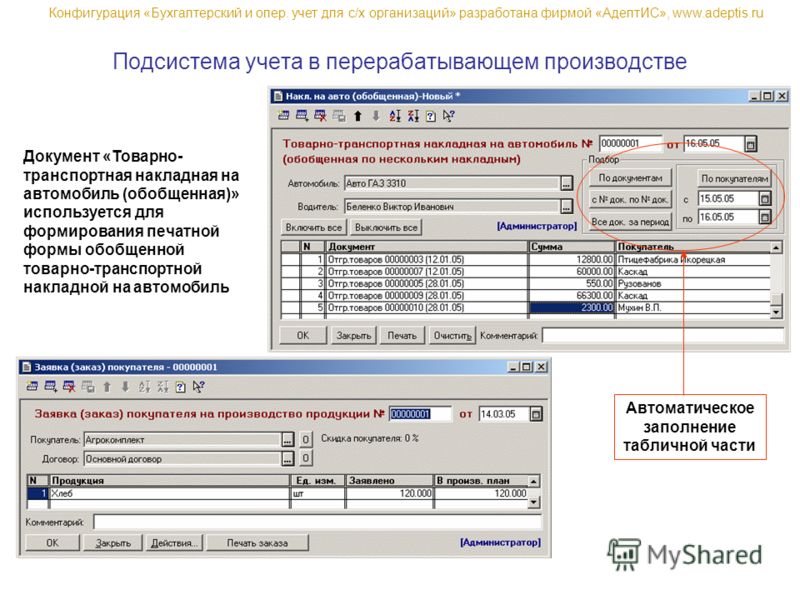Click context help pointer in Накл. на авто toolbar

448,116
